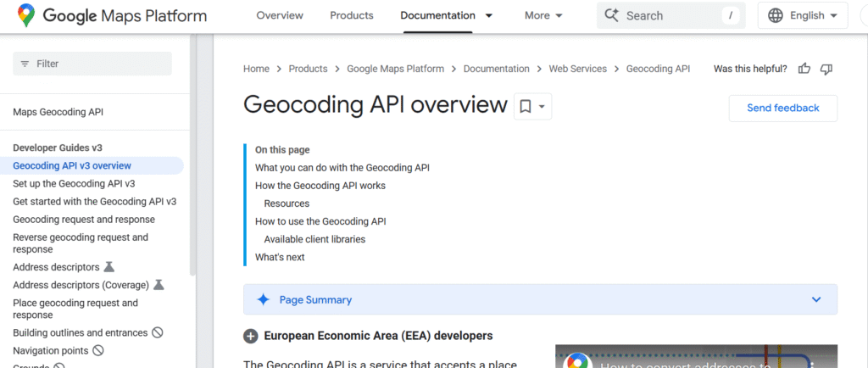The image size is (868, 368).
Task: Click the bookmark icon beside page title
Action: pyautogui.click(x=526, y=107)
